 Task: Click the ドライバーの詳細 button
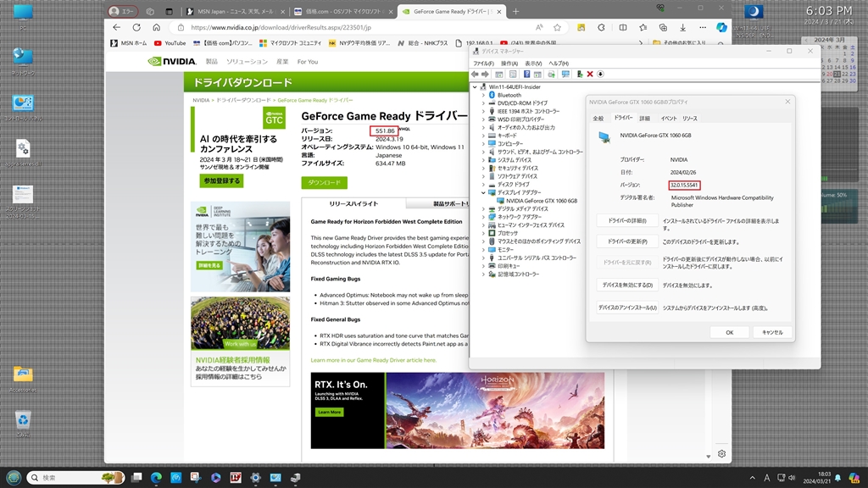(627, 221)
